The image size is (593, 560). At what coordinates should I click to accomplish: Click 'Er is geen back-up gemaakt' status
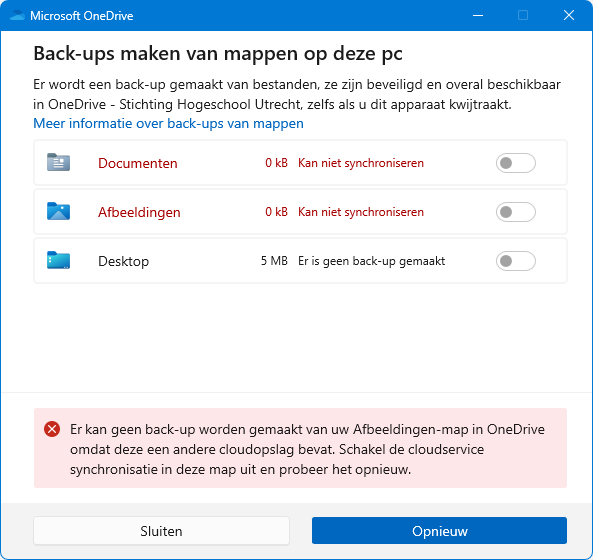[x=371, y=261]
